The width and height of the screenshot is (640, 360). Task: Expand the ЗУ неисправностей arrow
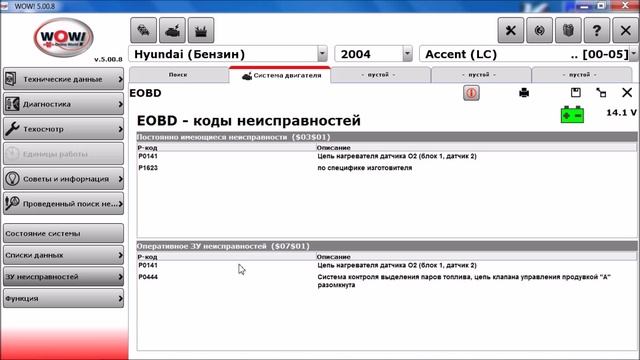[x=120, y=277]
